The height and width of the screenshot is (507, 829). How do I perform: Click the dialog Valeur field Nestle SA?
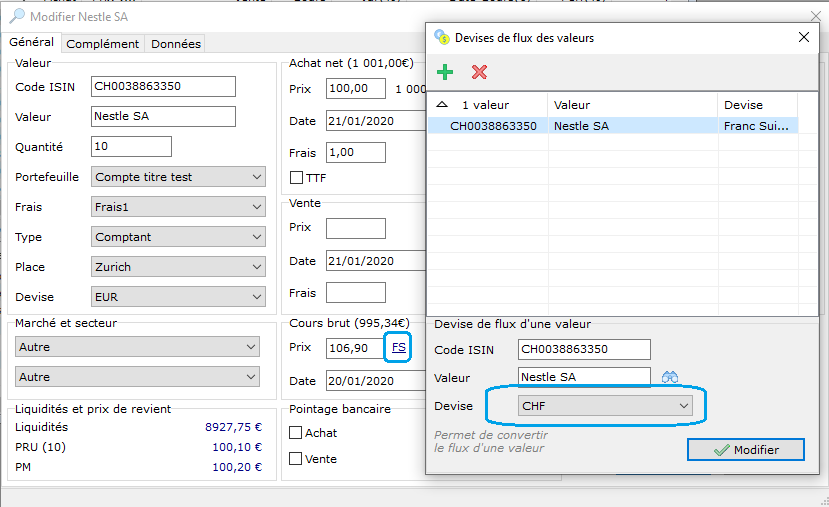tap(584, 377)
